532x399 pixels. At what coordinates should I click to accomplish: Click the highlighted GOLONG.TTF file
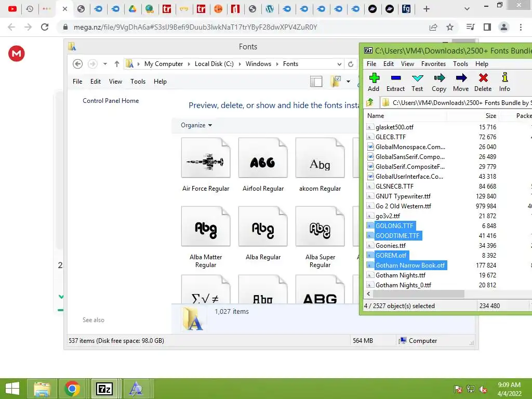point(394,225)
